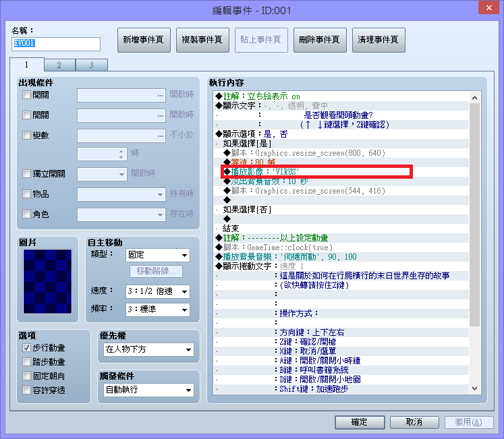Enable the 變數 condition checkbox
The image size is (504, 439).
point(27,136)
